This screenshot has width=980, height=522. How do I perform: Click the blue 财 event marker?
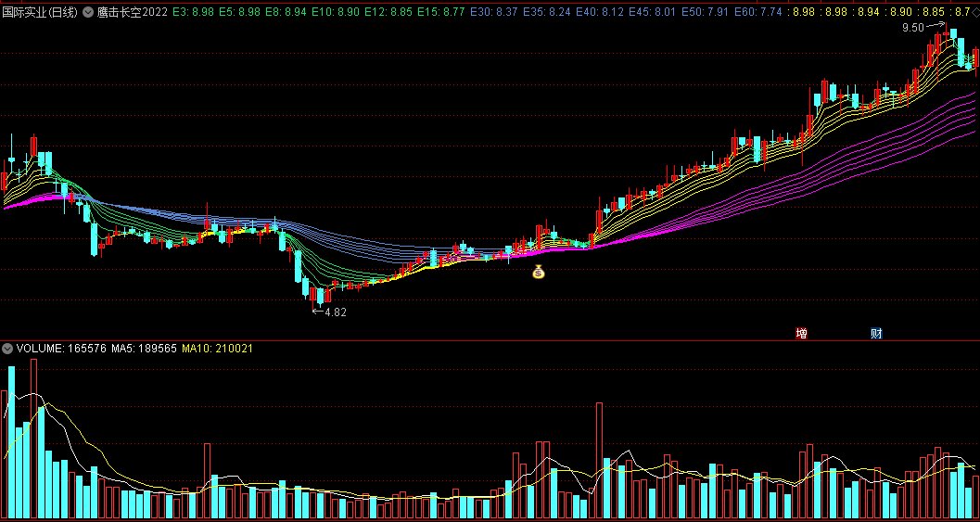tap(876, 333)
